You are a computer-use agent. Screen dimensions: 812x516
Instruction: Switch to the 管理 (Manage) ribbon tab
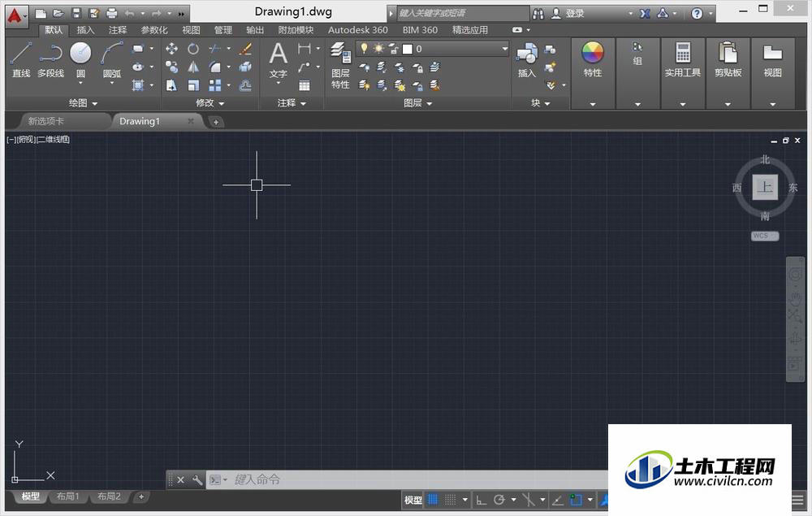(223, 30)
